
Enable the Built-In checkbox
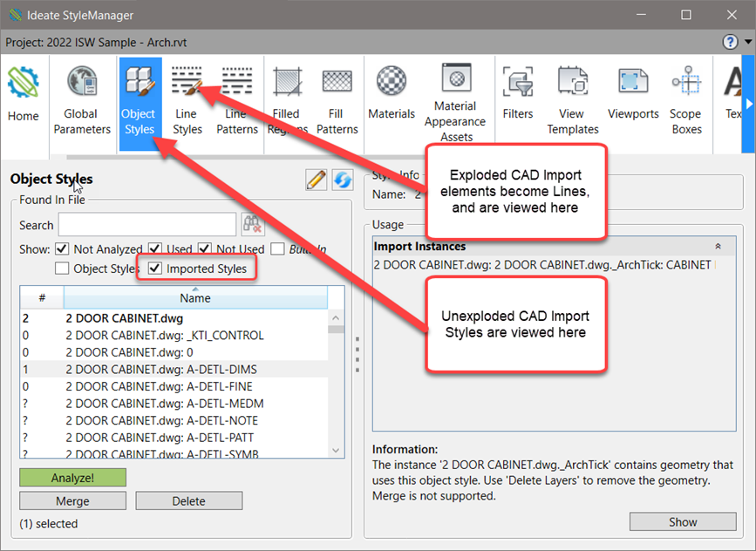point(277,248)
